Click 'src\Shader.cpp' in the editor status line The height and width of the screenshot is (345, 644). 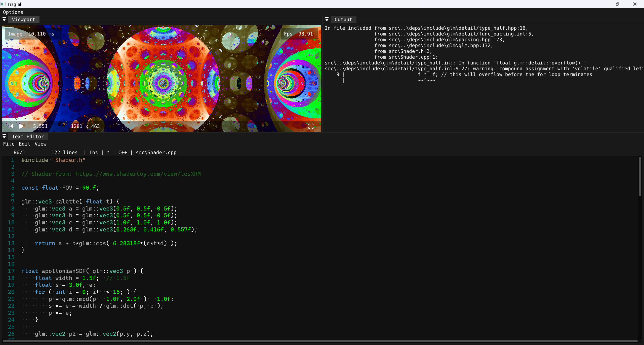tap(156, 152)
